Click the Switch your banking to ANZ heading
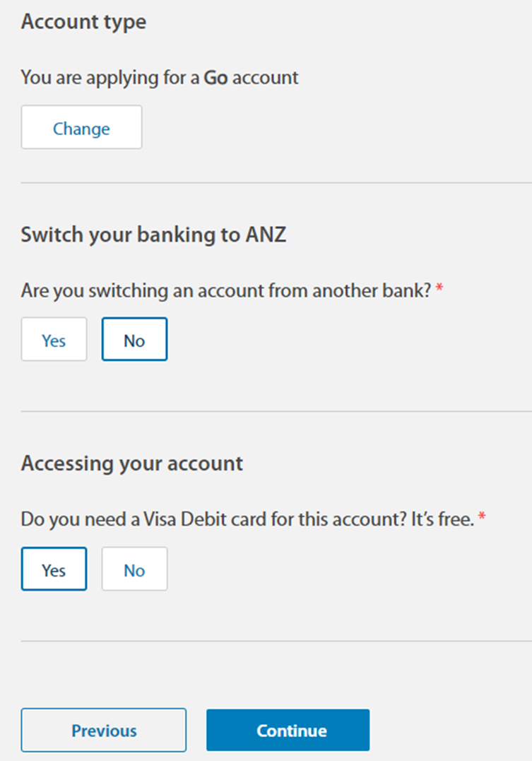Screen dimensions: 532x761 pos(153,235)
